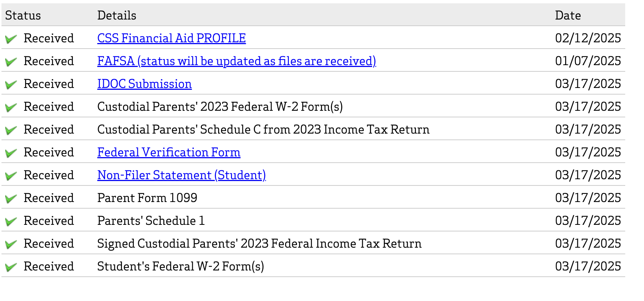This screenshot has height=301, width=644.
Task: Click the 01/07/2025 date in FAFSA row
Action: click(x=588, y=61)
